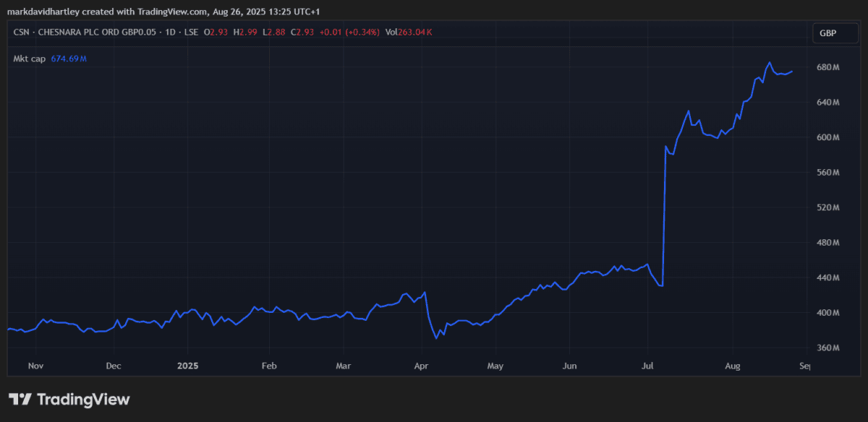Select the Aug label on time axis
868x422 pixels.
click(x=733, y=366)
